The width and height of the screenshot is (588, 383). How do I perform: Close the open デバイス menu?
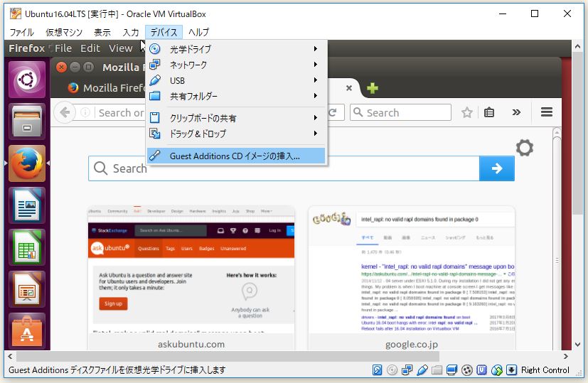click(164, 32)
